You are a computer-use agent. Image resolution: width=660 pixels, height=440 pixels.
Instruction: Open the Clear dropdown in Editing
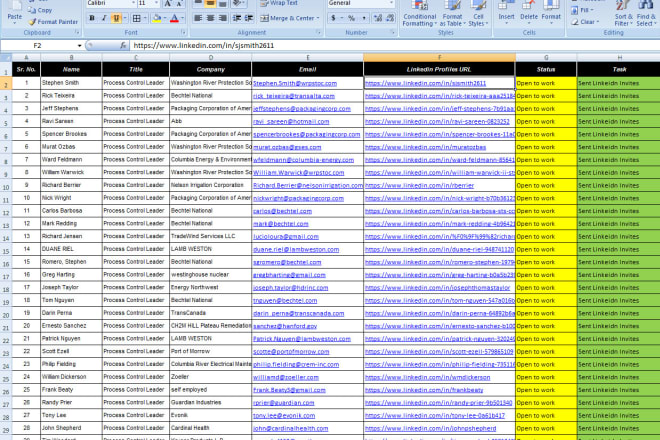pos(585,21)
